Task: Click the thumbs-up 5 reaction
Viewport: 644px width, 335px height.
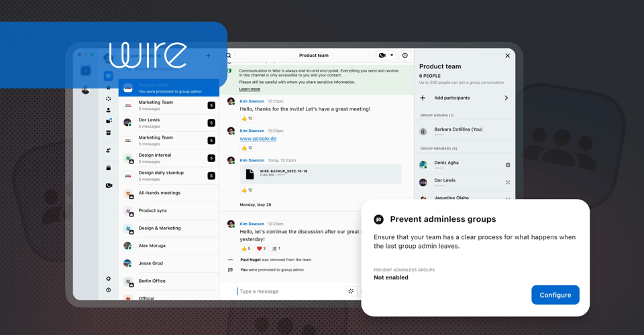Action: pos(246,249)
